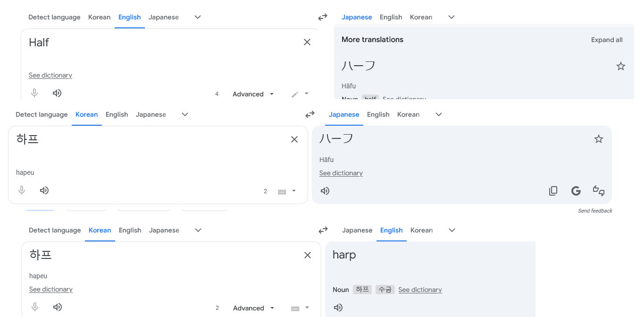This screenshot has height=317, width=644.
Task: Choose English target tab in middle panel
Action: 378,115
